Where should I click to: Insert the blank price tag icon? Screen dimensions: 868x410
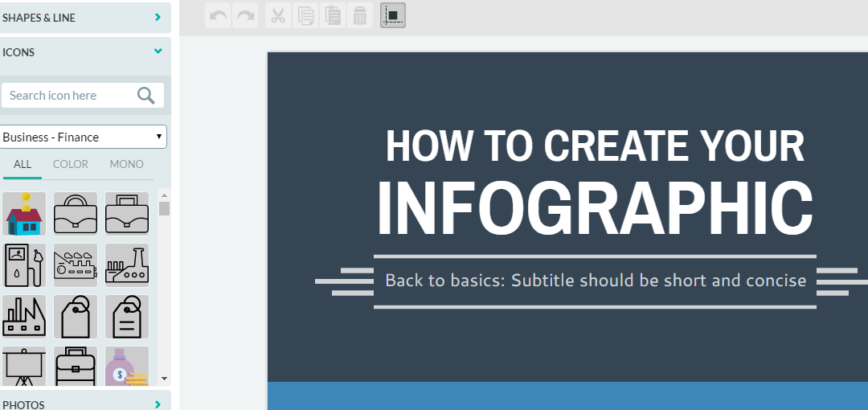click(76, 317)
